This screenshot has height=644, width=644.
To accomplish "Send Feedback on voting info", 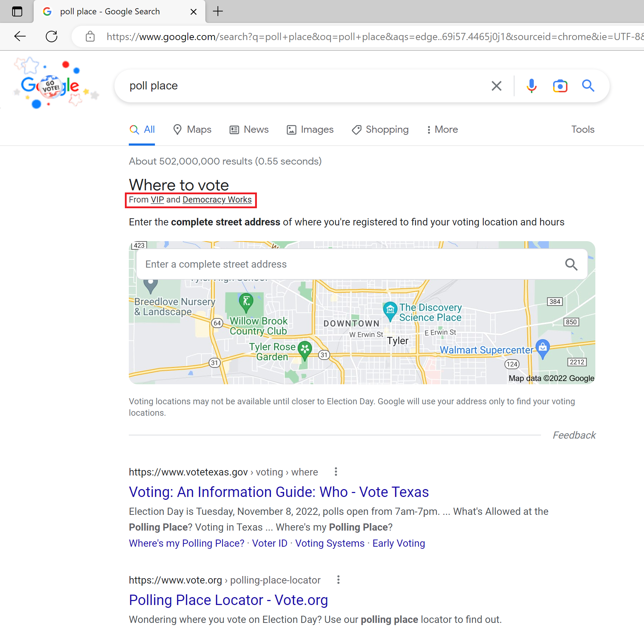I will pyautogui.click(x=574, y=435).
